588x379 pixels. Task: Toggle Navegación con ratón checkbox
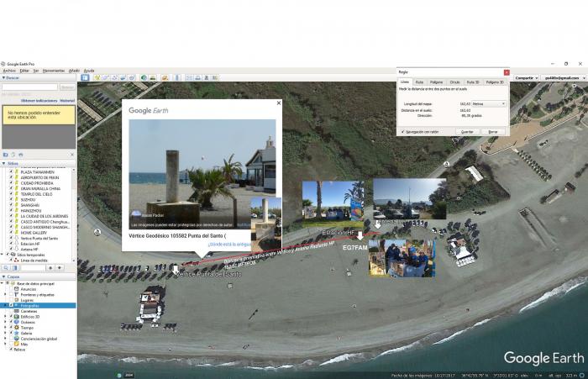(403, 132)
